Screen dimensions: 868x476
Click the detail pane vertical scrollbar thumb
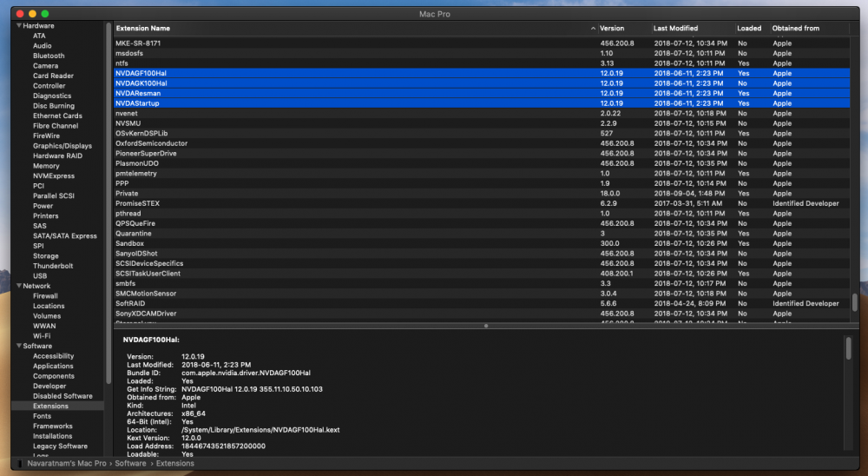tap(848, 348)
